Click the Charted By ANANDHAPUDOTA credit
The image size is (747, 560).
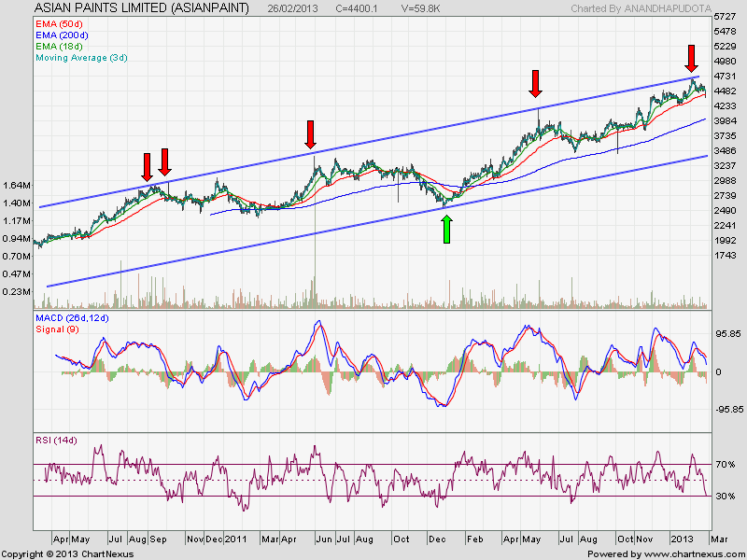coord(641,8)
